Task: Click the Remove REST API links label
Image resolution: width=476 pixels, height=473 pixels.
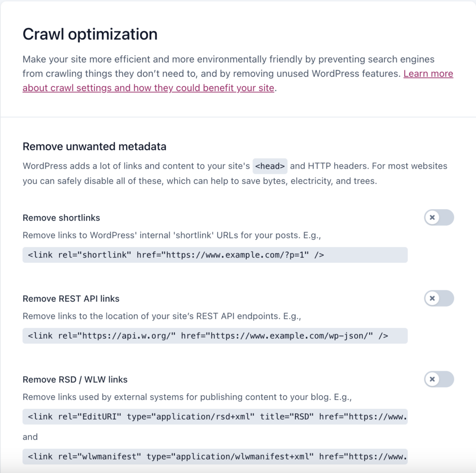Action: pyautogui.click(x=71, y=299)
